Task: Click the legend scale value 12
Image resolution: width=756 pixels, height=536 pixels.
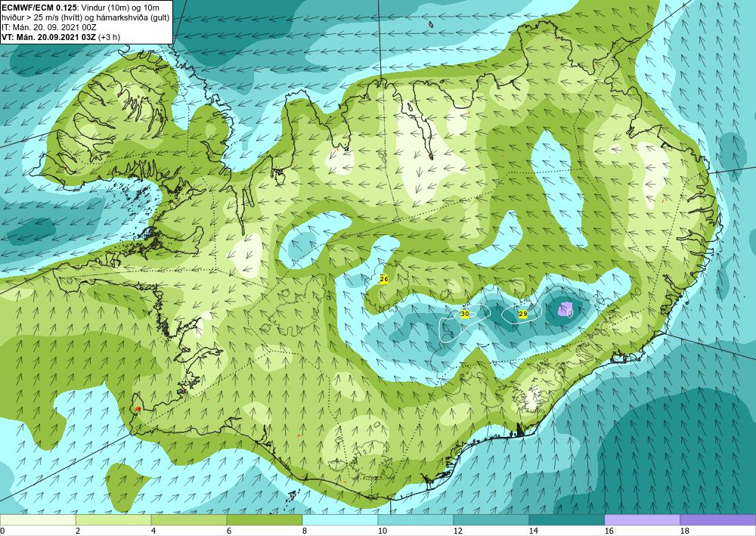Action: (x=457, y=531)
